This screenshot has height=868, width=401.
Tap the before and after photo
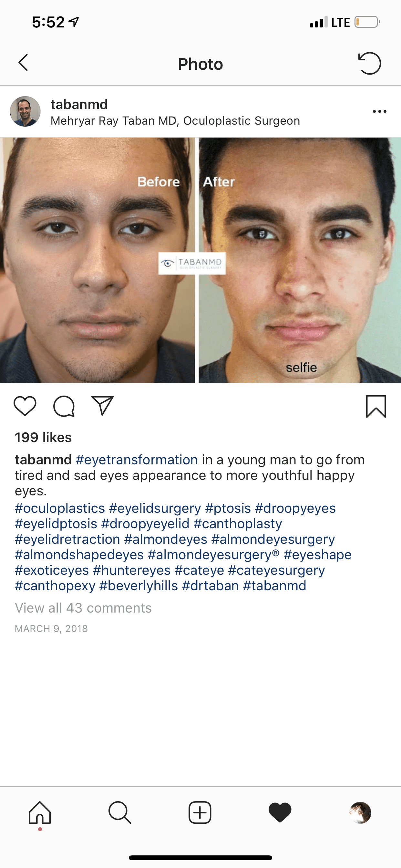200,260
